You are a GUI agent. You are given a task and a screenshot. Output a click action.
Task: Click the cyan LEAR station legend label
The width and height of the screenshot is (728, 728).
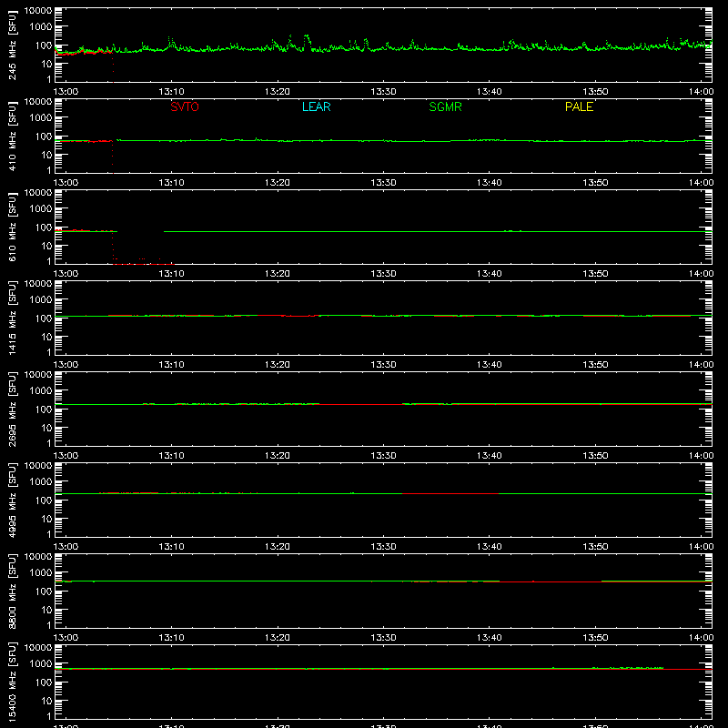(x=316, y=106)
